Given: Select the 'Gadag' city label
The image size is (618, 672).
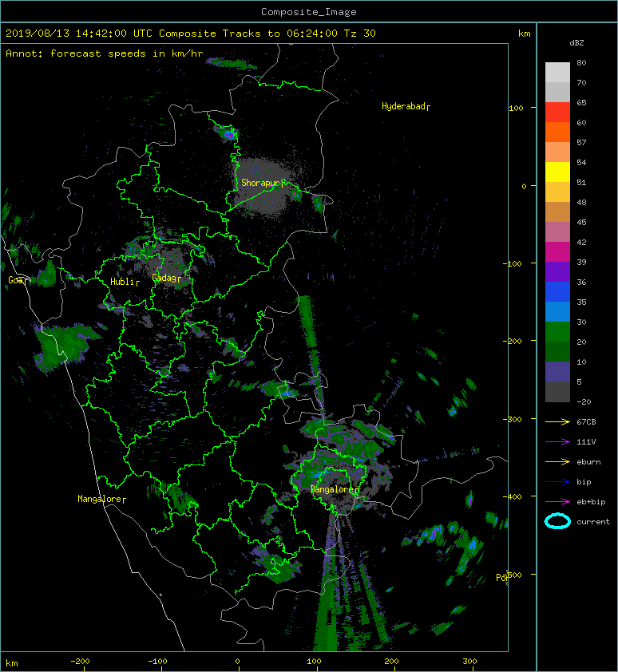Looking at the screenshot, I should point(166,279).
